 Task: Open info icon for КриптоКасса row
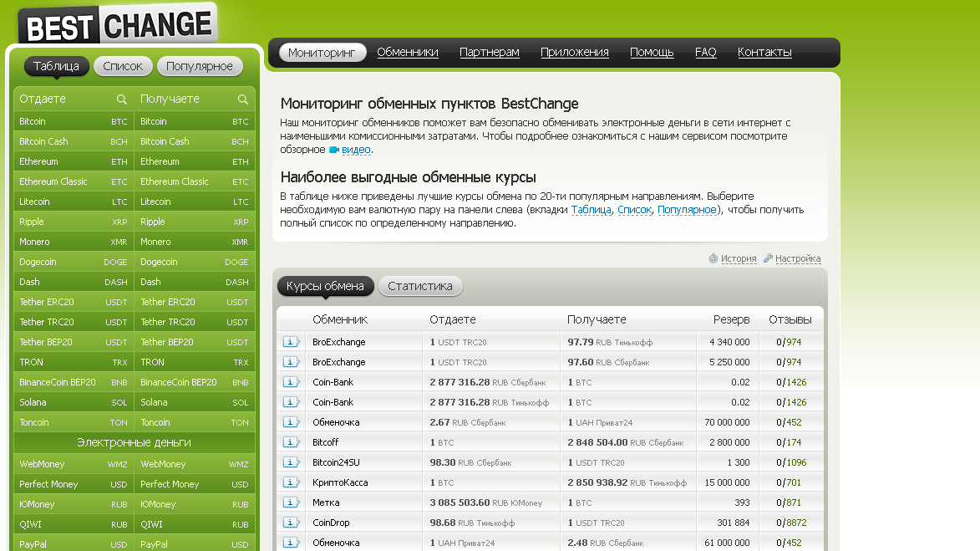pos(291,482)
